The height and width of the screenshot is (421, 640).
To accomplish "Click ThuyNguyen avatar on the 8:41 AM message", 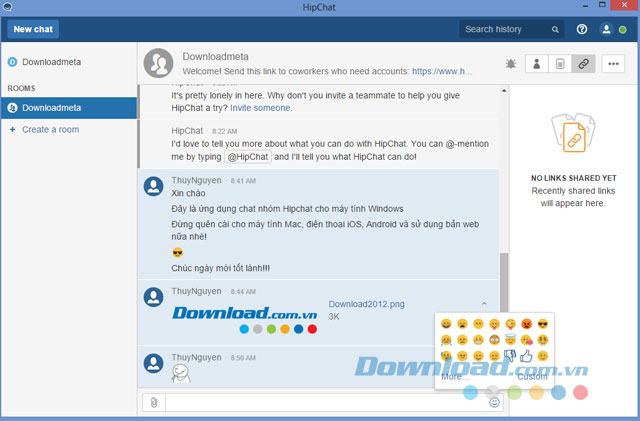I will click(153, 186).
